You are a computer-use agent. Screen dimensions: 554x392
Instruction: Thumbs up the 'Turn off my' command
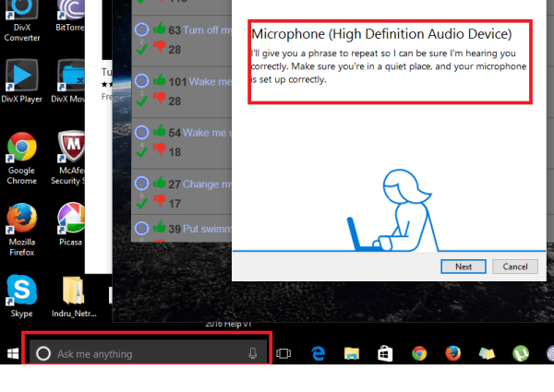click(160, 30)
